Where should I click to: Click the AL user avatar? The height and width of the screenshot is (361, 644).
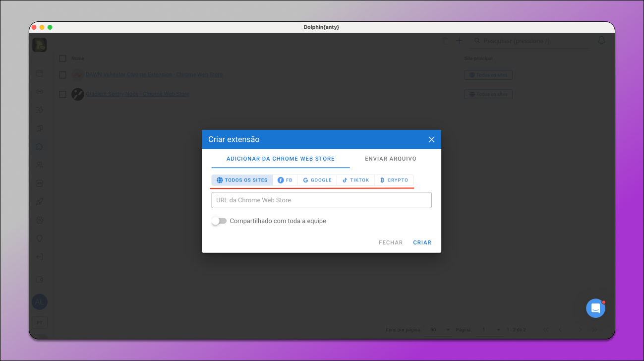pyautogui.click(x=40, y=301)
